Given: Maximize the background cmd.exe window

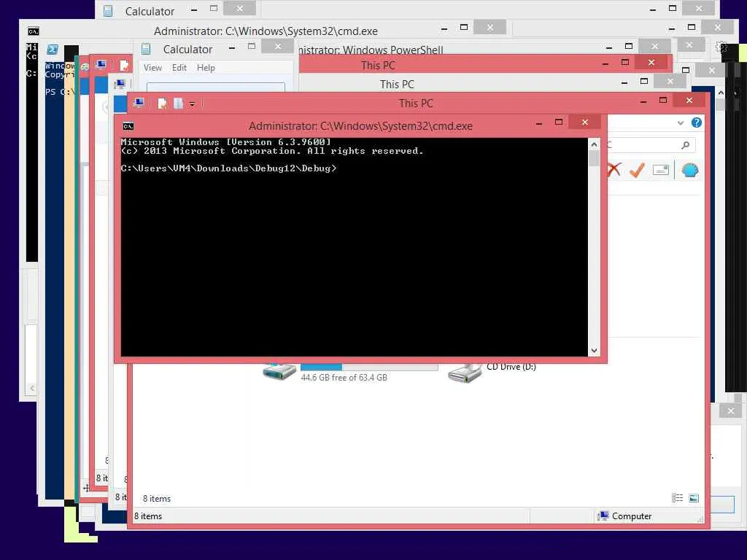Looking at the screenshot, I should click(463, 27).
